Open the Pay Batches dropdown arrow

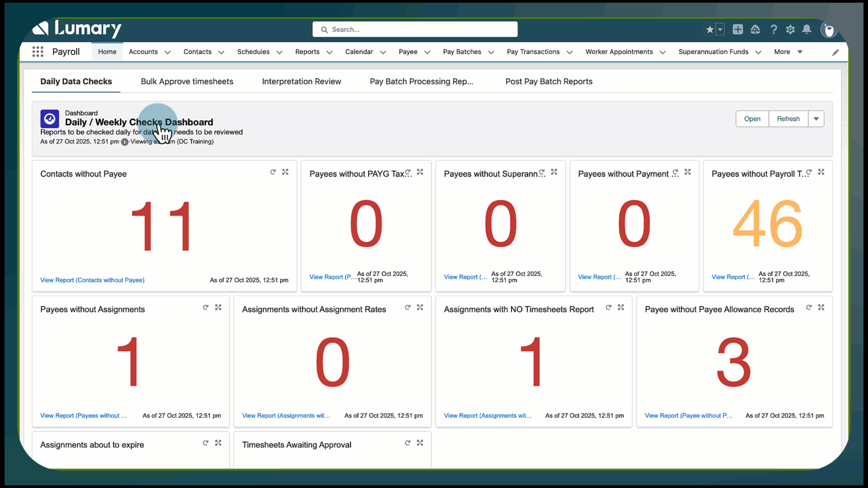491,52
